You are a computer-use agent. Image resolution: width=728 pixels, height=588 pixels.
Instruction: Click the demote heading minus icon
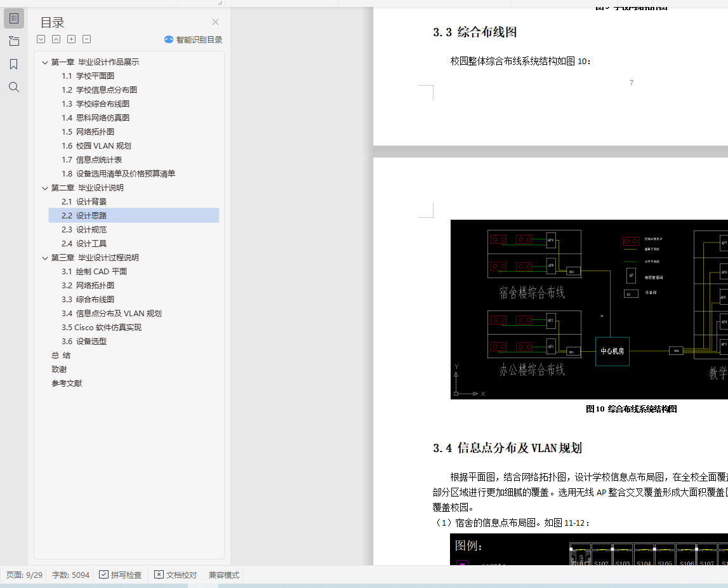coord(87,39)
